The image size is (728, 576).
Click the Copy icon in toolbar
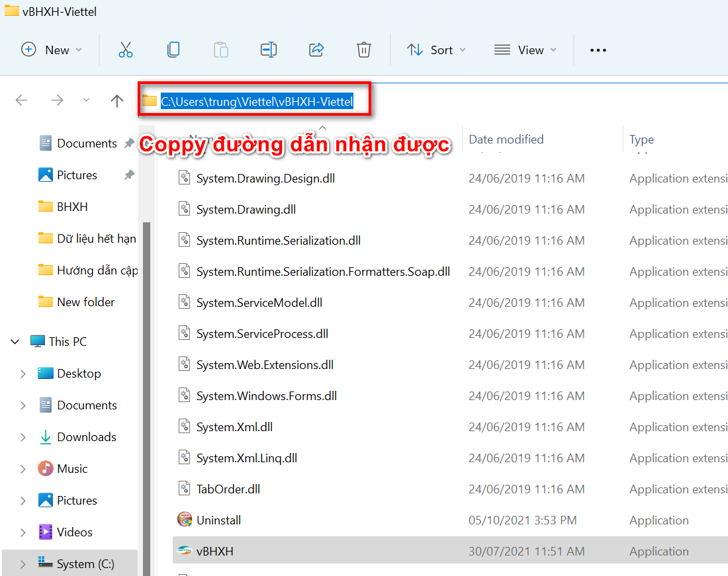(x=173, y=50)
